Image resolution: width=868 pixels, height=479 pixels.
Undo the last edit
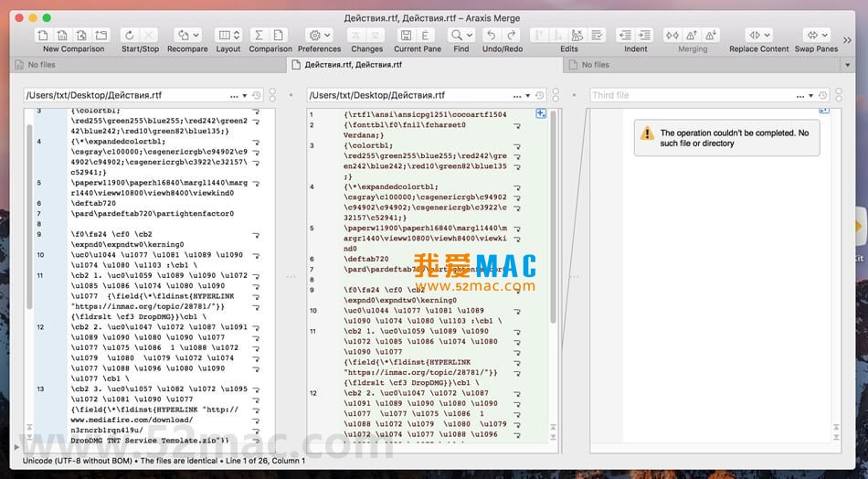[491, 36]
